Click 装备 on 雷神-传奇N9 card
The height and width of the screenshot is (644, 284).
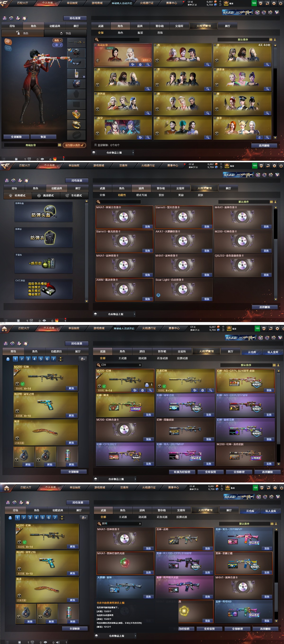pyautogui.click(x=267, y=621)
